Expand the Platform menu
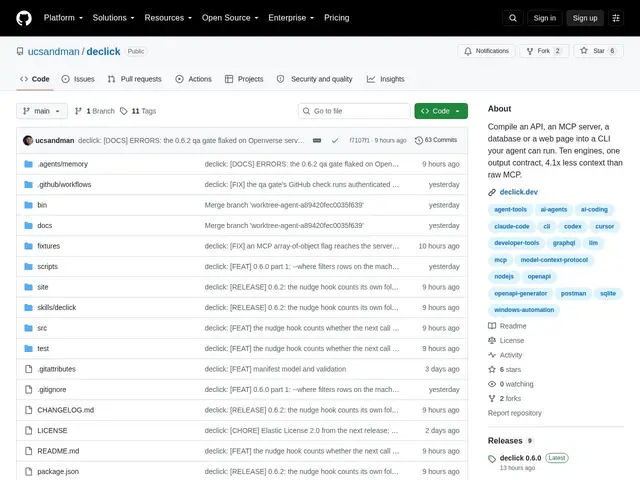640x480 pixels. click(x=63, y=18)
